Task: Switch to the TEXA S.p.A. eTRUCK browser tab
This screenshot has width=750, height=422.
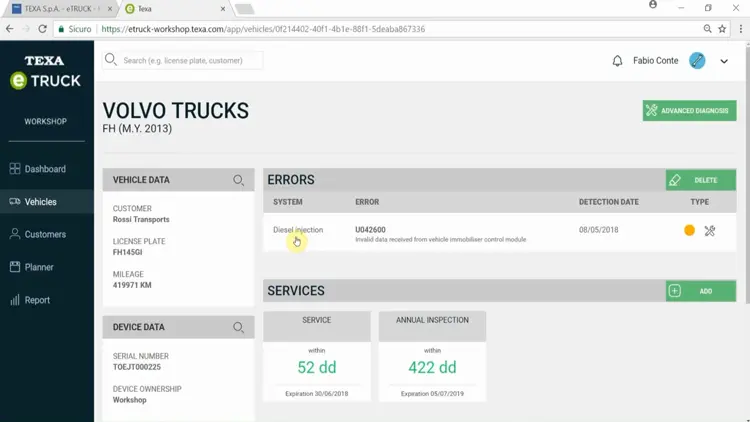Action: pyautogui.click(x=60, y=9)
